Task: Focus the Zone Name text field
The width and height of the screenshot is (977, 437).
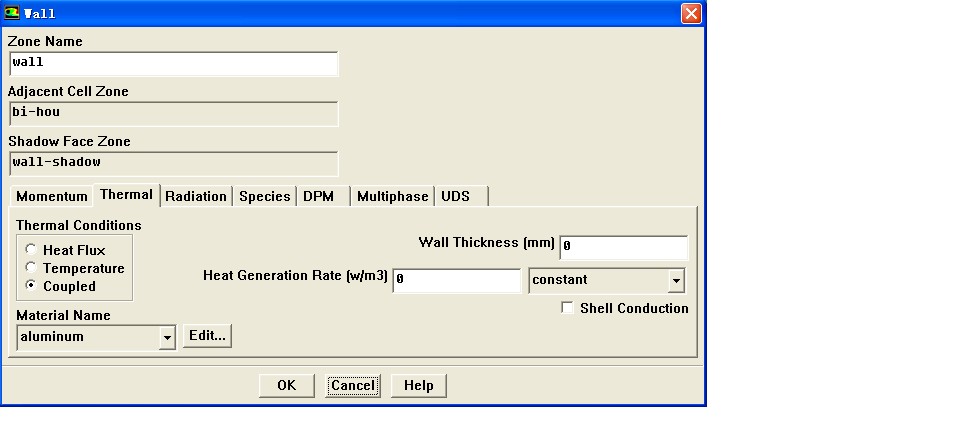Action: [174, 63]
